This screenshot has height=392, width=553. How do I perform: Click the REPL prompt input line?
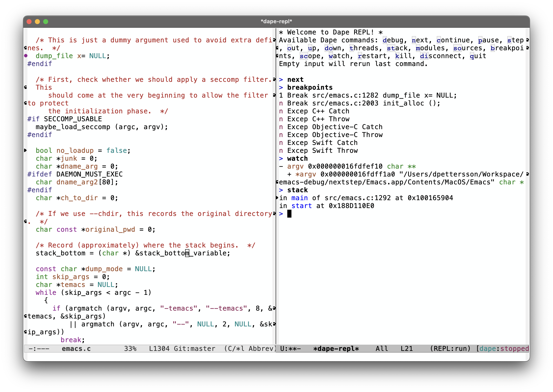coord(289,214)
